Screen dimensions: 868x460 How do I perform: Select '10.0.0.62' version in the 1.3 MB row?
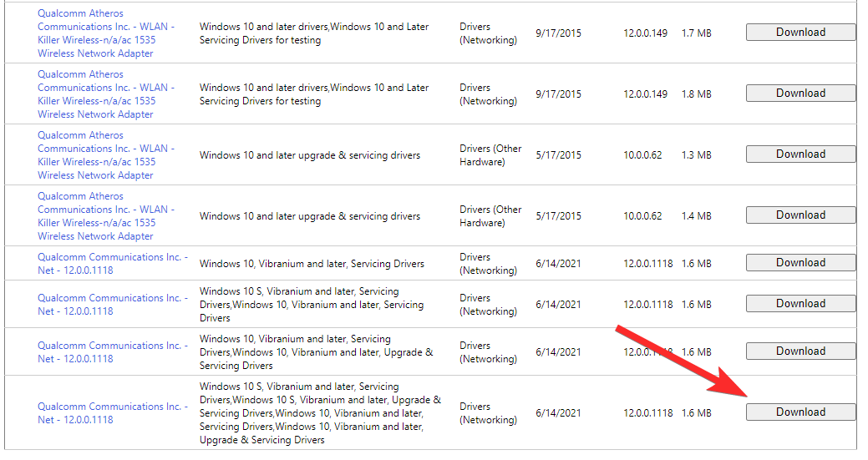[x=642, y=154]
